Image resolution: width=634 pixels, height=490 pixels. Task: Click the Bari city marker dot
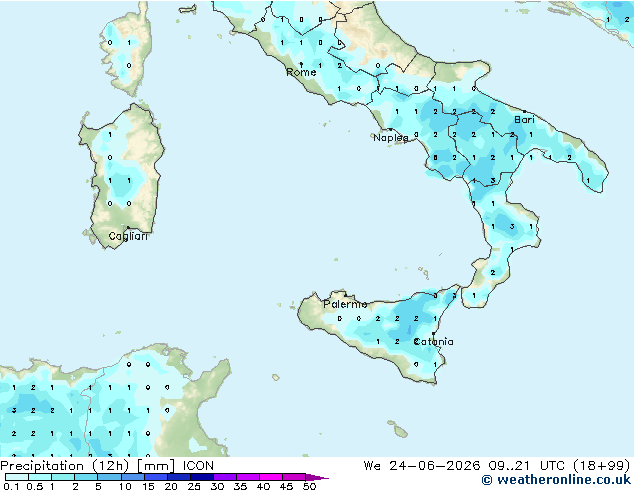[525, 111]
